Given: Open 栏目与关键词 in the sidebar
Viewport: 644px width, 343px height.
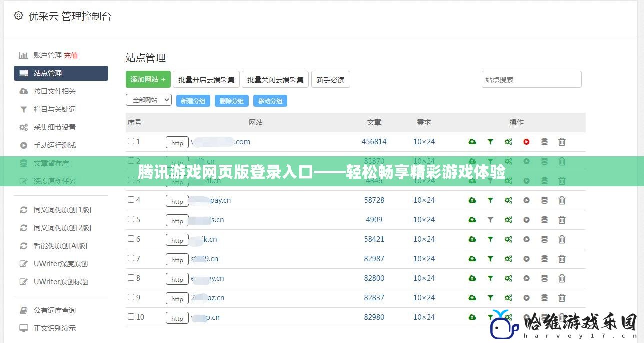Looking at the screenshot, I should (x=55, y=109).
